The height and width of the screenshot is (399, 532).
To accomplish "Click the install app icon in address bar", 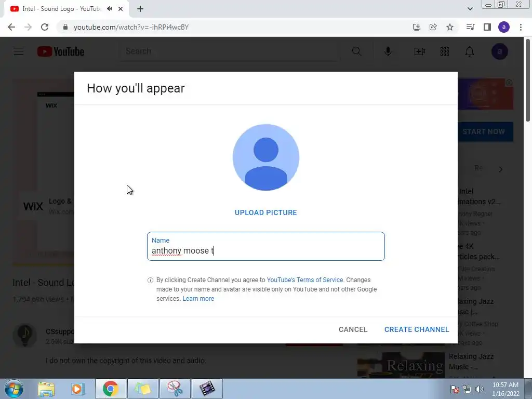I will [x=416, y=27].
